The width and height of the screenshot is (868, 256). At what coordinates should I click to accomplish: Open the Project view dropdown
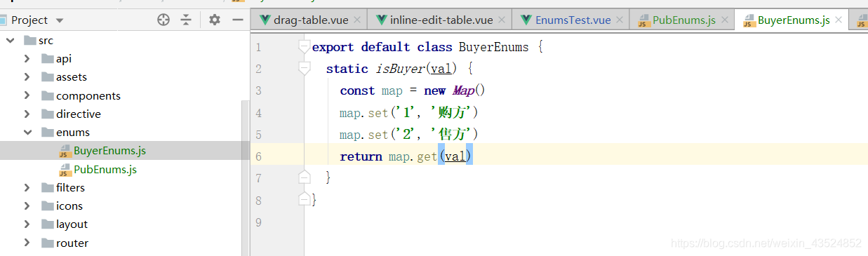pos(59,20)
